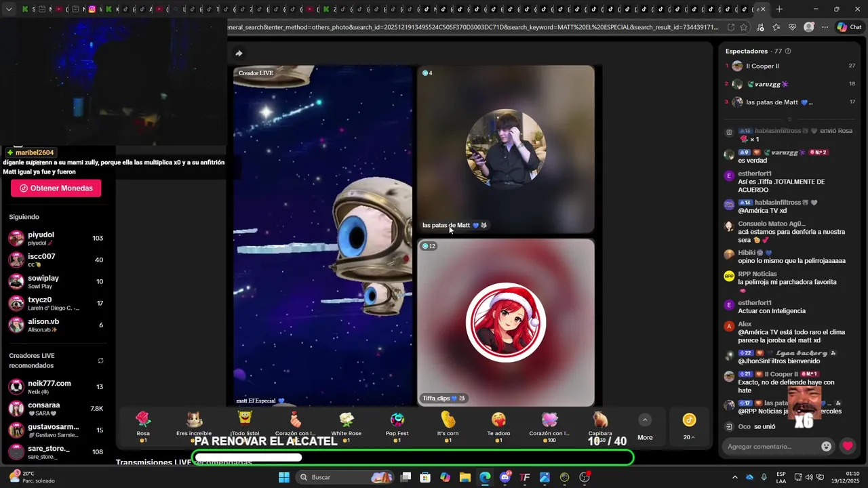The width and height of the screenshot is (868, 488).
Task: Select viewer varuzgg in ranking
Action: point(790,84)
